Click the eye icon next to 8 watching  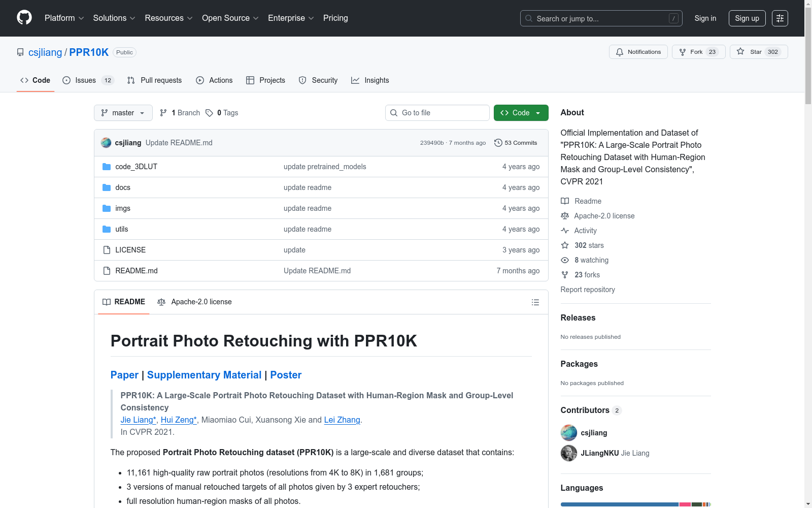tap(565, 260)
